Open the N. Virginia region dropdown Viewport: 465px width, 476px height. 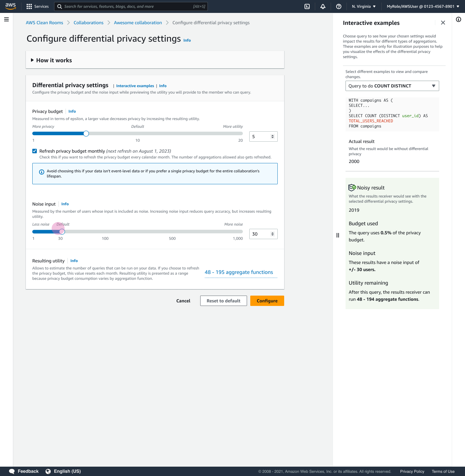[364, 6]
